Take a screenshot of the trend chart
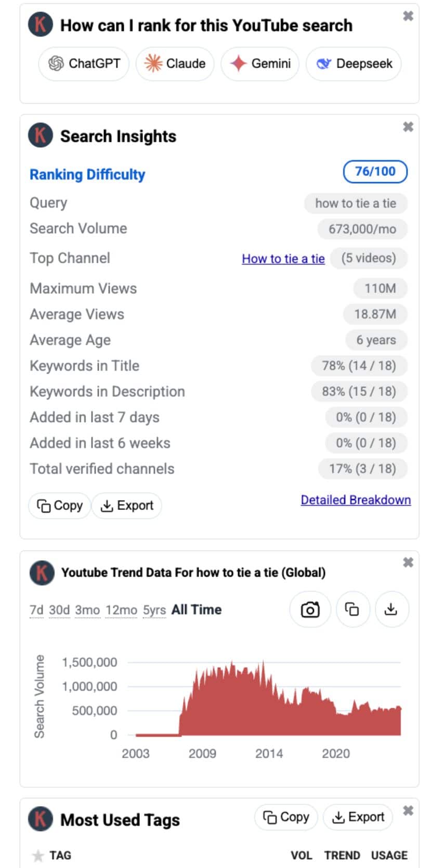 point(310,609)
